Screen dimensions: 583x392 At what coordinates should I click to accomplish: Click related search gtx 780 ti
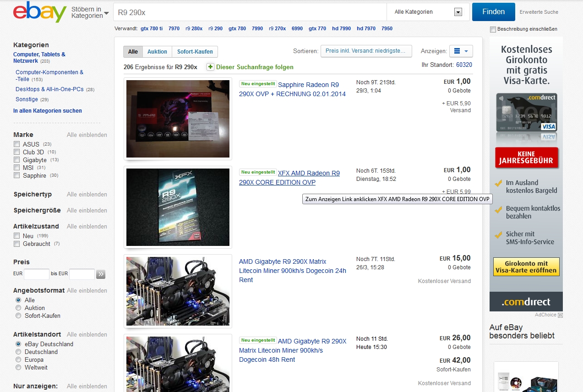152,28
